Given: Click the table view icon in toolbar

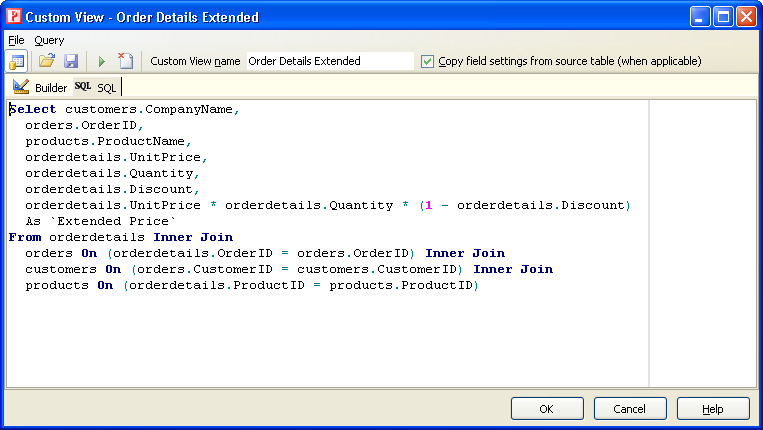Looking at the screenshot, I should tap(17, 61).
